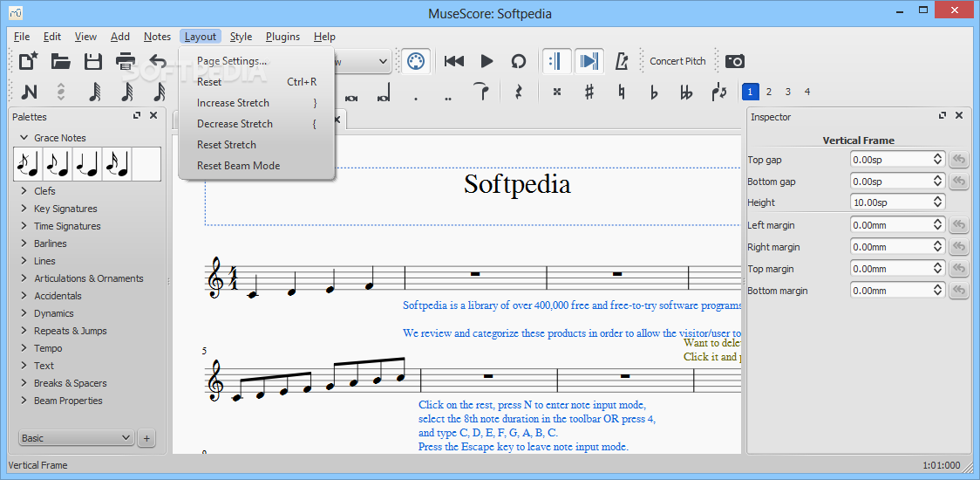Apply the sharp accidental

(589, 92)
